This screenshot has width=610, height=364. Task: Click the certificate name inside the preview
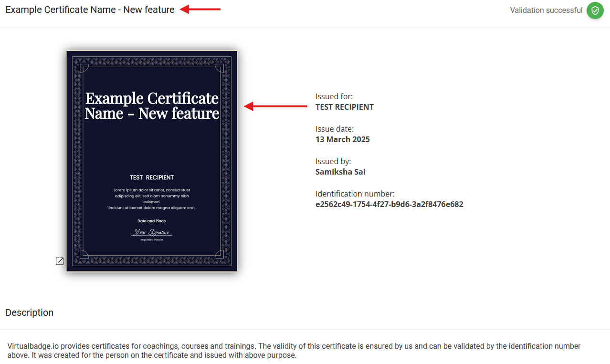tap(152, 105)
